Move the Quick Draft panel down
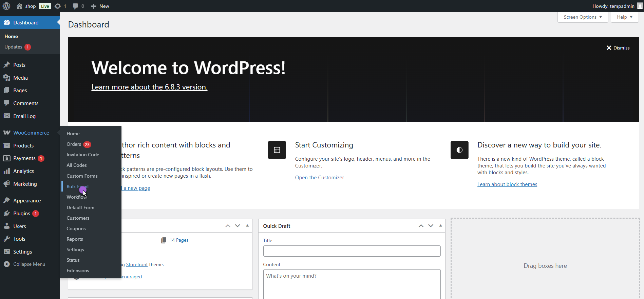 (x=431, y=226)
